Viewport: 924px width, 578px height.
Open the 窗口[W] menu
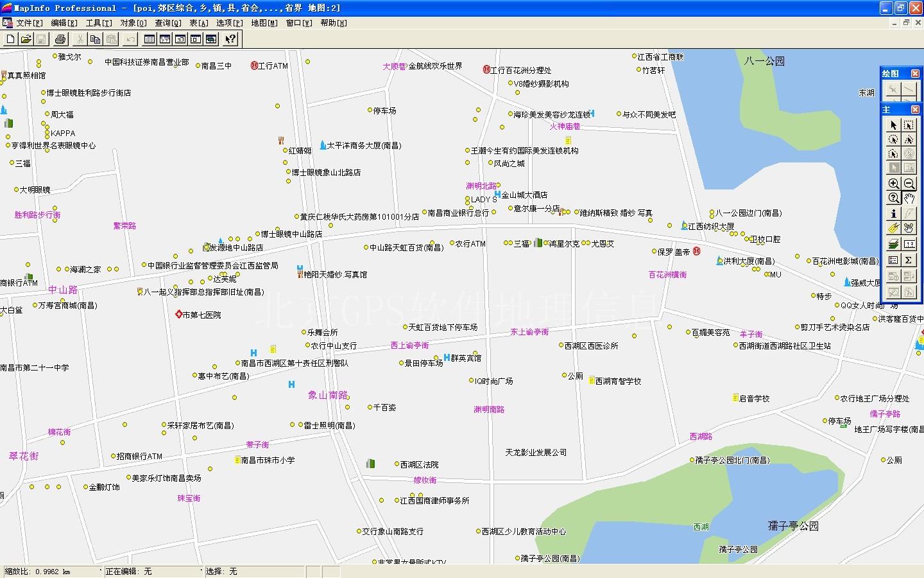tap(299, 23)
